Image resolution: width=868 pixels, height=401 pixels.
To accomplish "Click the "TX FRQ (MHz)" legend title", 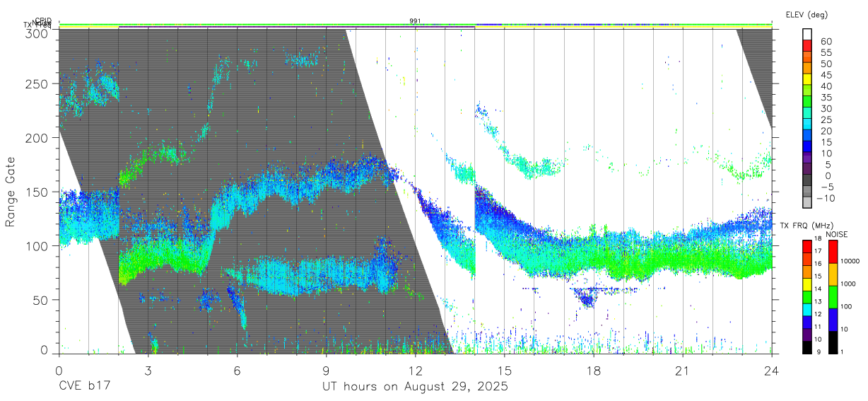I will (806, 225).
